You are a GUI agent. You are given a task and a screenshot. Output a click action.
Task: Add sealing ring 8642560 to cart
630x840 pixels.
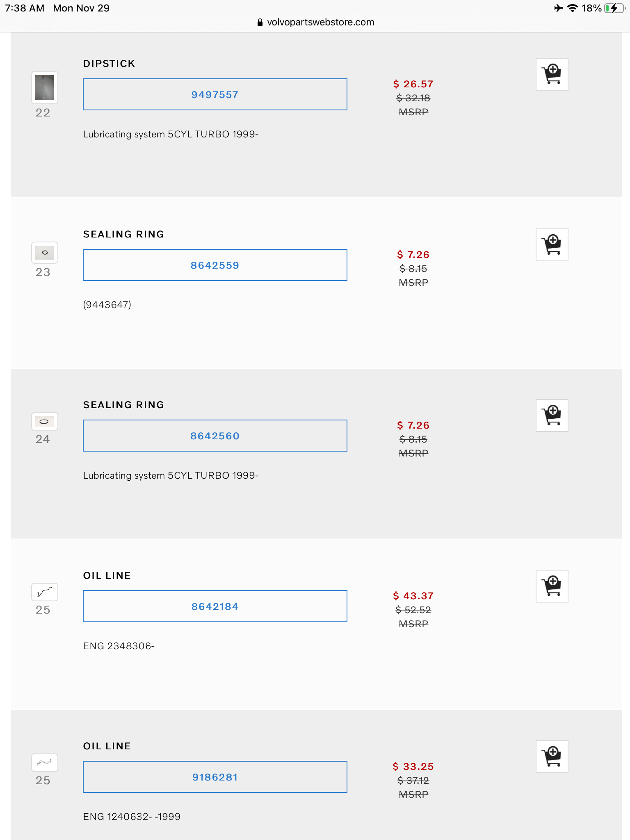[552, 415]
